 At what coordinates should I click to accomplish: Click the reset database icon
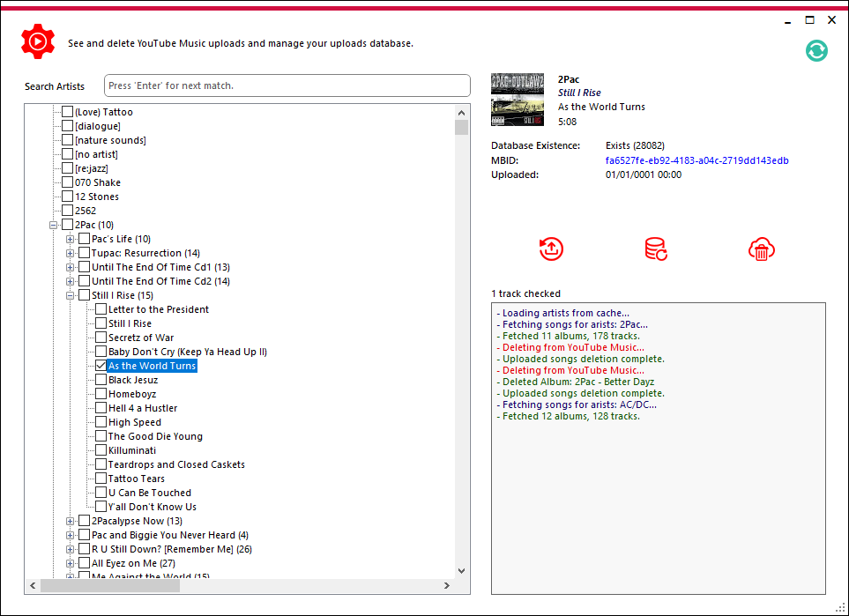pyautogui.click(x=656, y=249)
